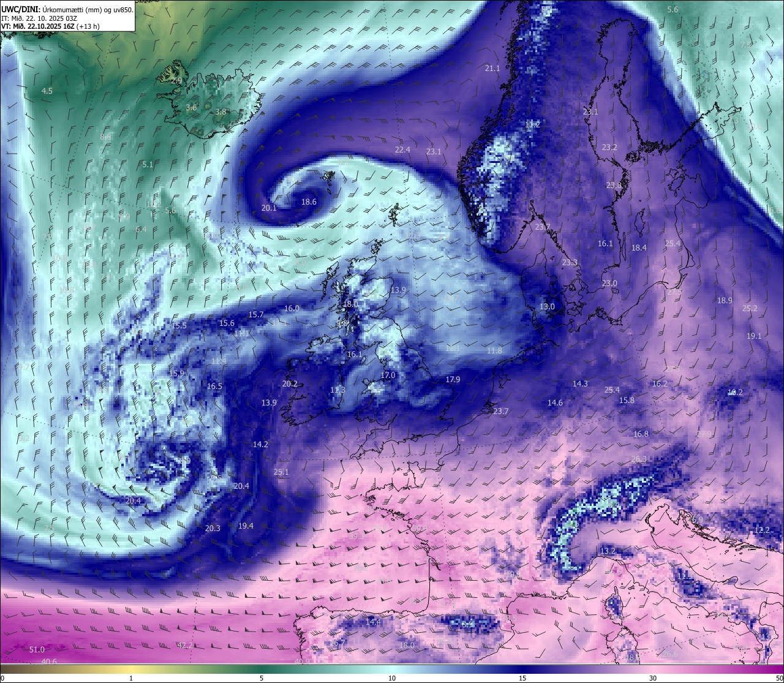
Task: Click the 26.3 value on the map
Action: pos(639,459)
